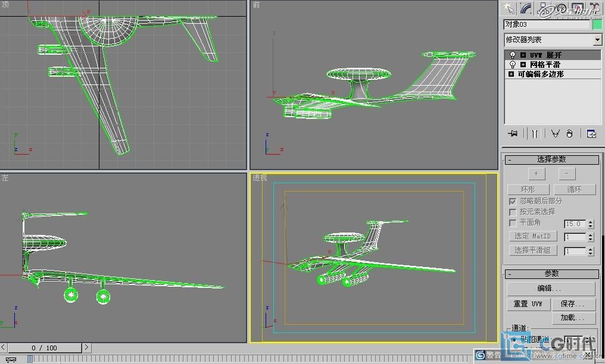Click the MatID spinner arrows

tap(591, 237)
